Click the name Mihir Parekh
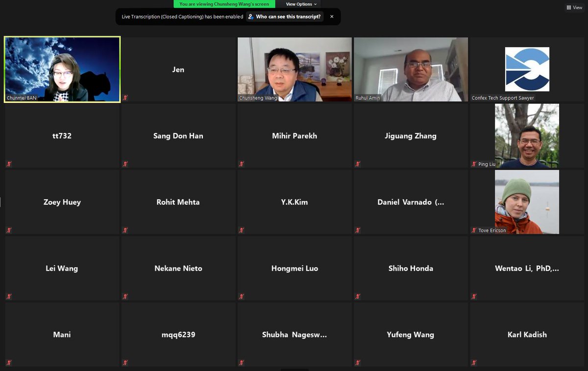 point(294,136)
